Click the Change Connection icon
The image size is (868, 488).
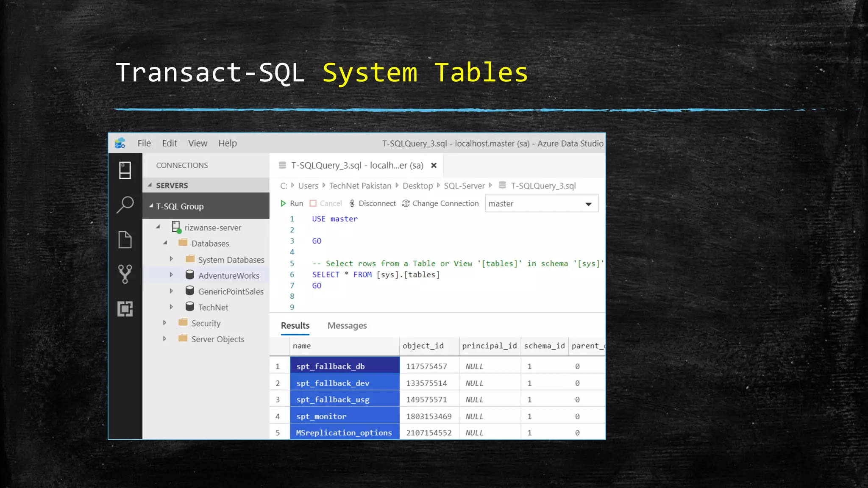tap(406, 204)
